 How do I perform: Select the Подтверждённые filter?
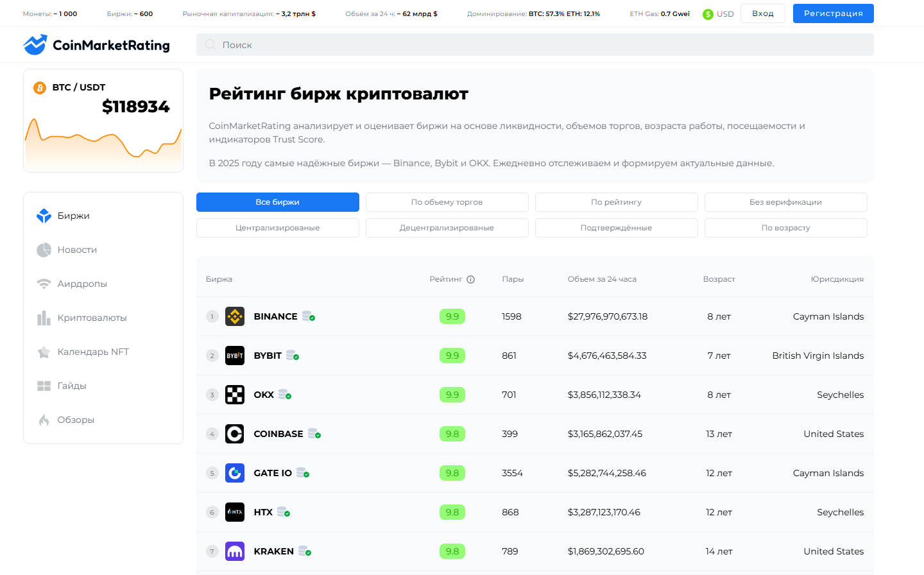[617, 228]
